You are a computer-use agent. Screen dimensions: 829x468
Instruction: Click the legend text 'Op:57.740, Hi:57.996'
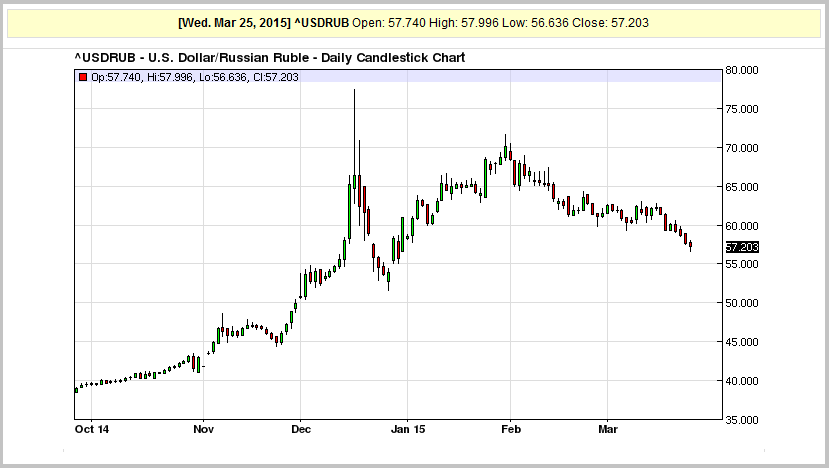(142, 77)
